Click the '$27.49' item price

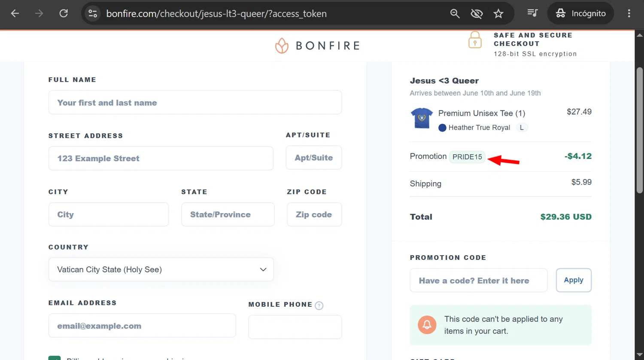579,112
